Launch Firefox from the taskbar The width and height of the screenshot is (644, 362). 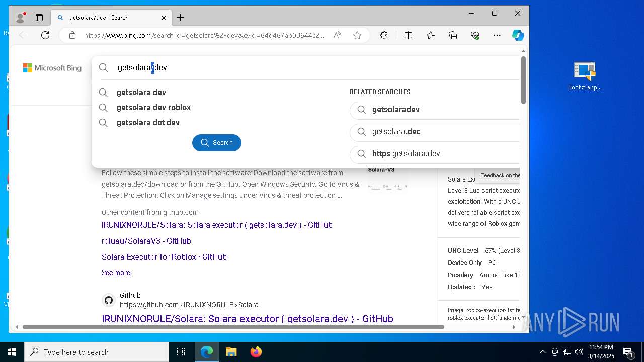point(256,352)
